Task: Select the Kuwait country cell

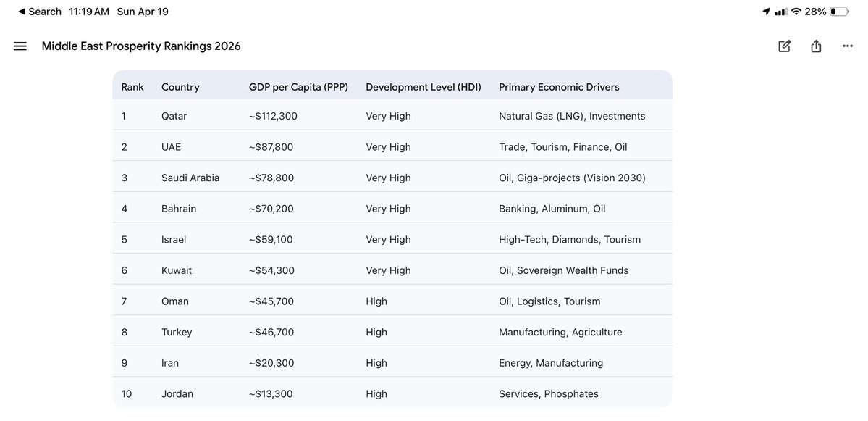Action: pos(177,271)
